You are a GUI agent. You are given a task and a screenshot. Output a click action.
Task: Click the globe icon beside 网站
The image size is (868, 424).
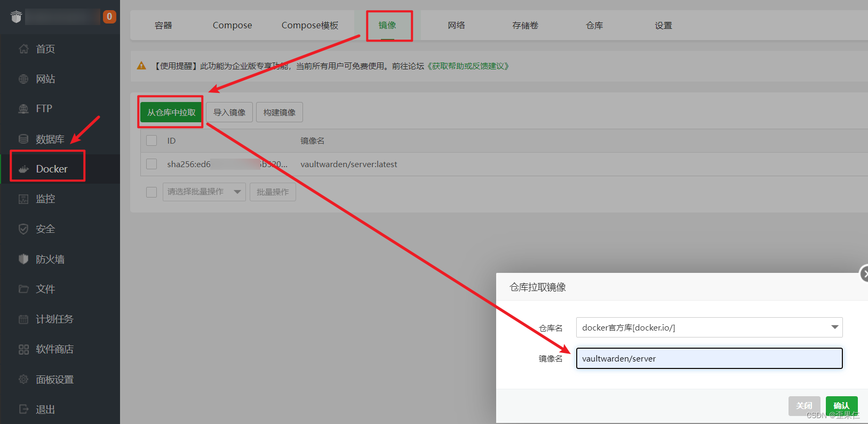coord(23,79)
